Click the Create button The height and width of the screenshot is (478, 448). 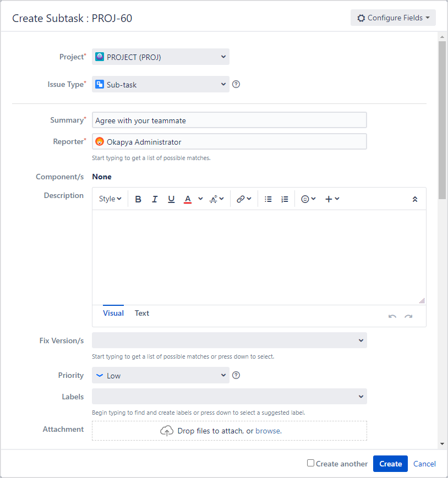click(x=390, y=463)
